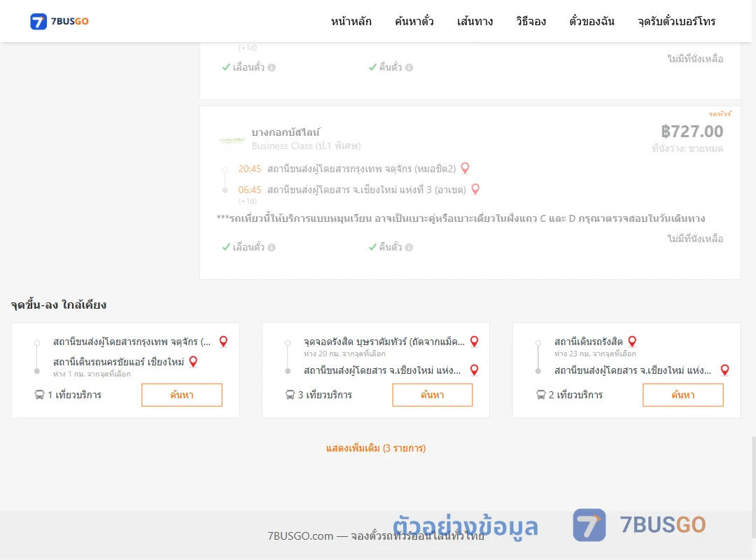Click ไม่มีที่นั่งเหลือ text in บางกอกบัสไลน์ card
The image size is (756, 560).
coord(695,239)
